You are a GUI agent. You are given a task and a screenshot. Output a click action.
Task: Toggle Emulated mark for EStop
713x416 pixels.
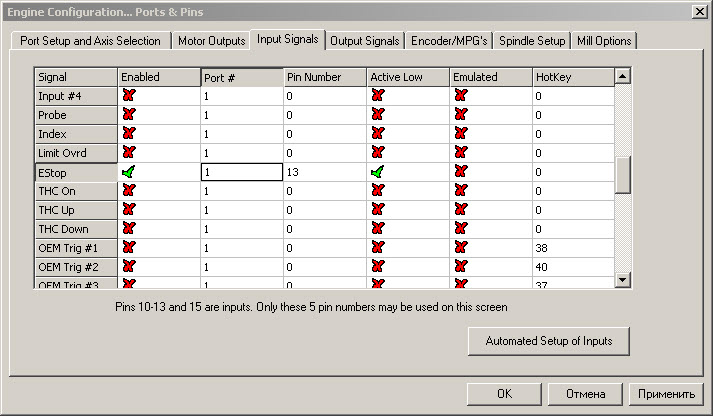coord(461,172)
